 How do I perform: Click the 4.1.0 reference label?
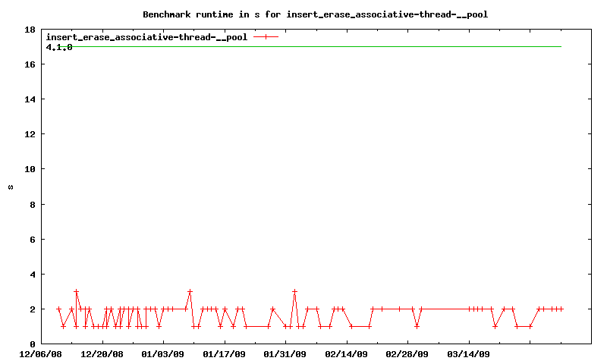[x=59, y=47]
